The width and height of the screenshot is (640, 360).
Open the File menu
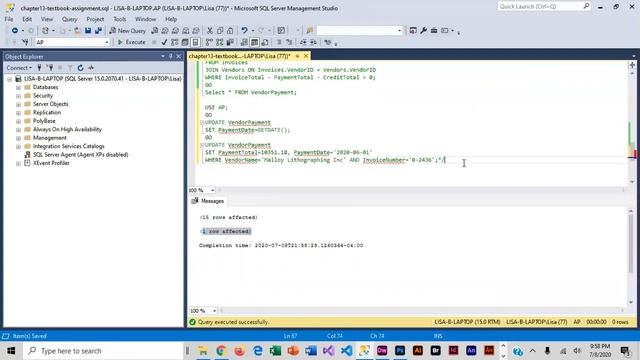(x=9, y=19)
